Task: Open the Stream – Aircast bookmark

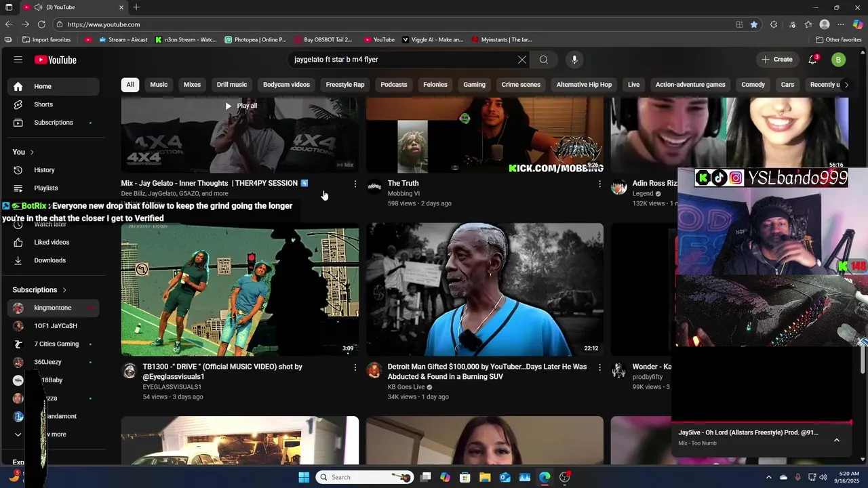Action: 123,40
